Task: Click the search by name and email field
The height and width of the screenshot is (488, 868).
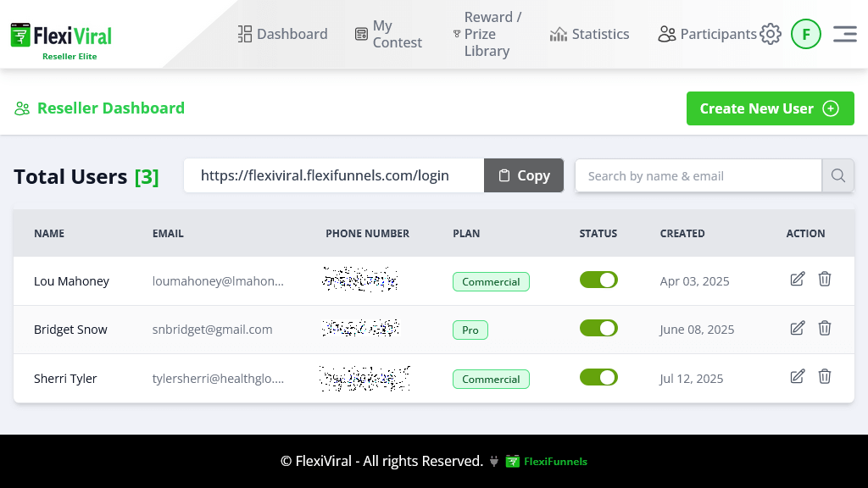Action: [698, 175]
